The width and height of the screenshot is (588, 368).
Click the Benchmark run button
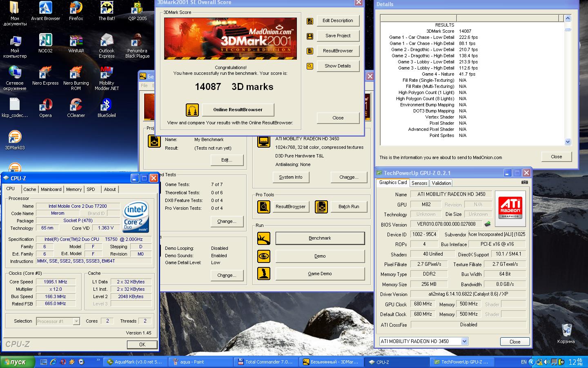(320, 238)
